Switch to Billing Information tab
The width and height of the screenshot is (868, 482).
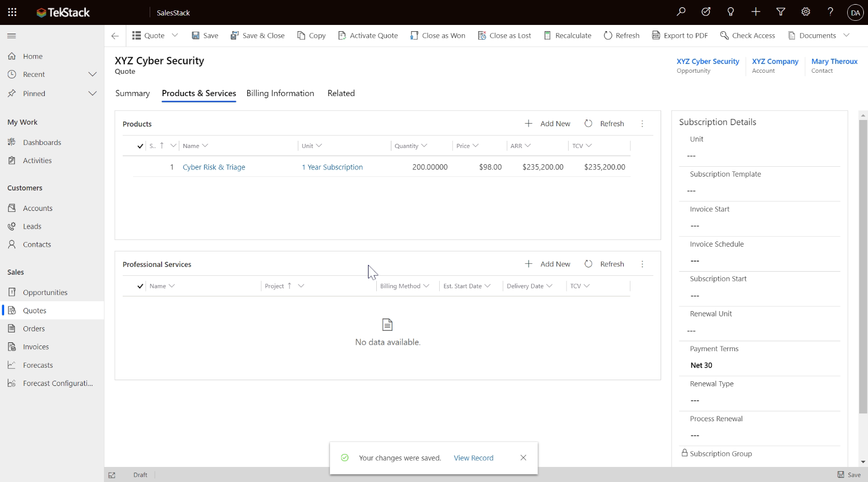coord(280,93)
